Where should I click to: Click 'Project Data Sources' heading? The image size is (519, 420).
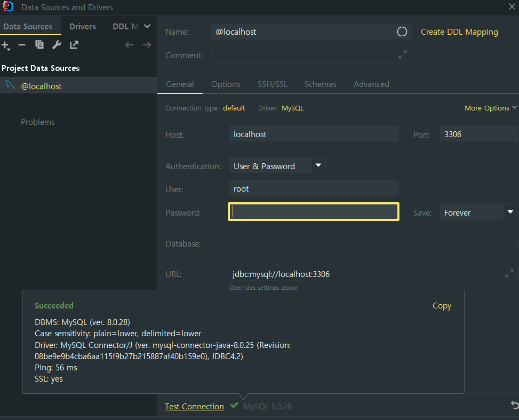pos(41,68)
